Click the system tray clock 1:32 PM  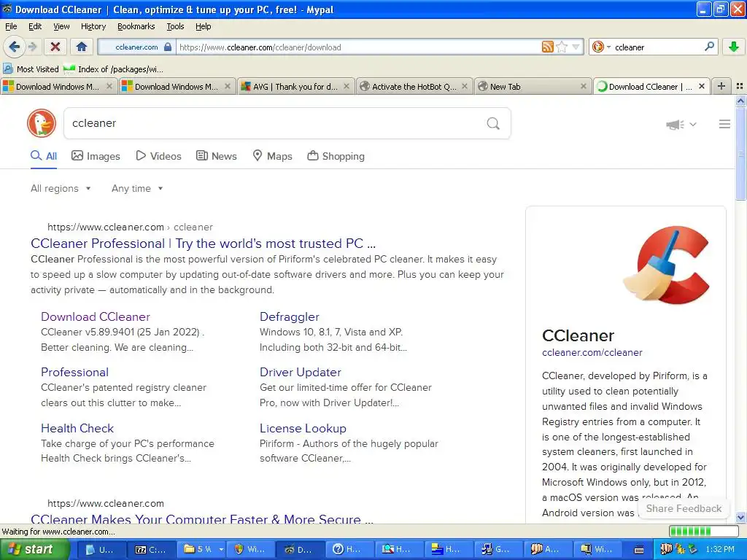(719, 550)
